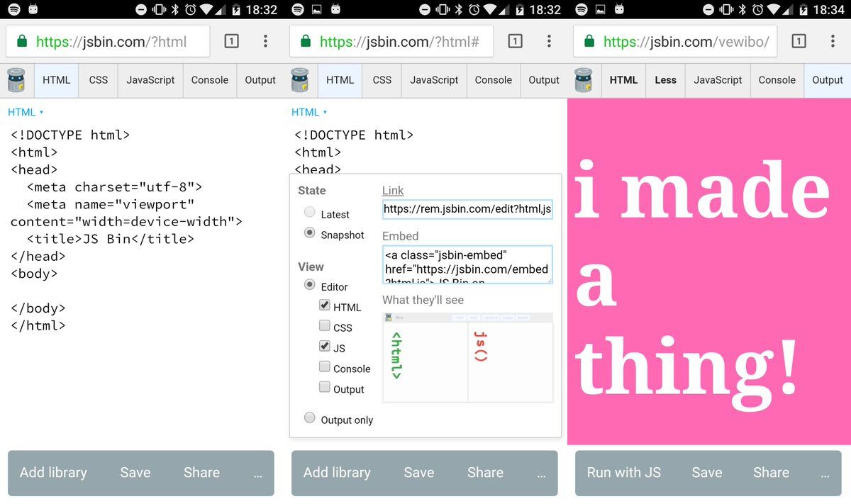851x504 pixels.
Task: Open Output tab on full-code editor screen
Action: point(260,80)
